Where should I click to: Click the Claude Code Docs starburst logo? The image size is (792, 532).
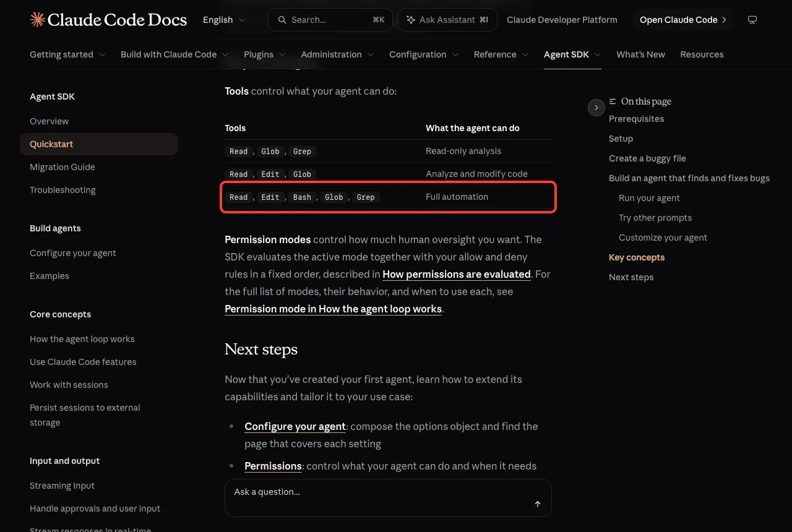click(x=37, y=20)
